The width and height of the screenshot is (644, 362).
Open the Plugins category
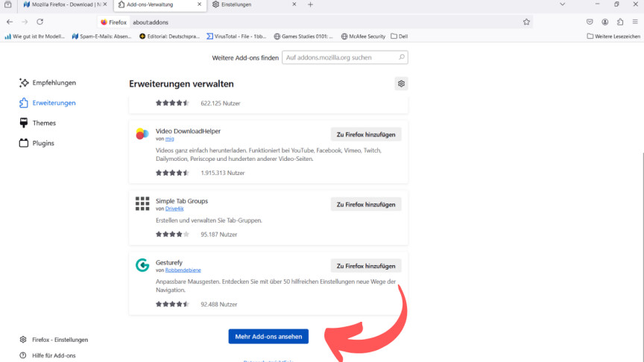[x=37, y=143]
